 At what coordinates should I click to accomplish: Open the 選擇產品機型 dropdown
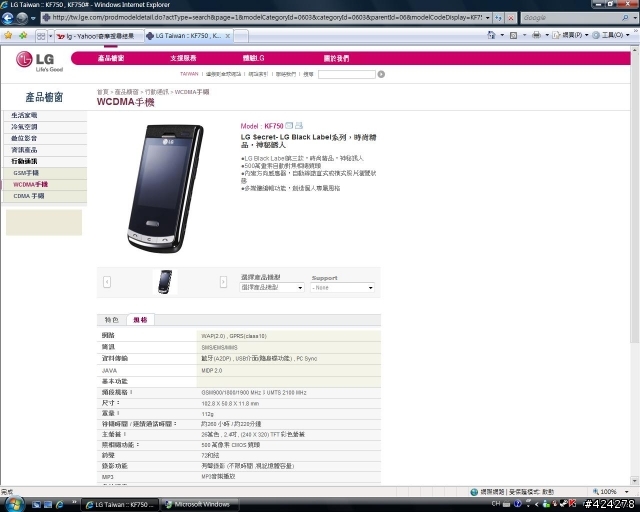[272, 287]
